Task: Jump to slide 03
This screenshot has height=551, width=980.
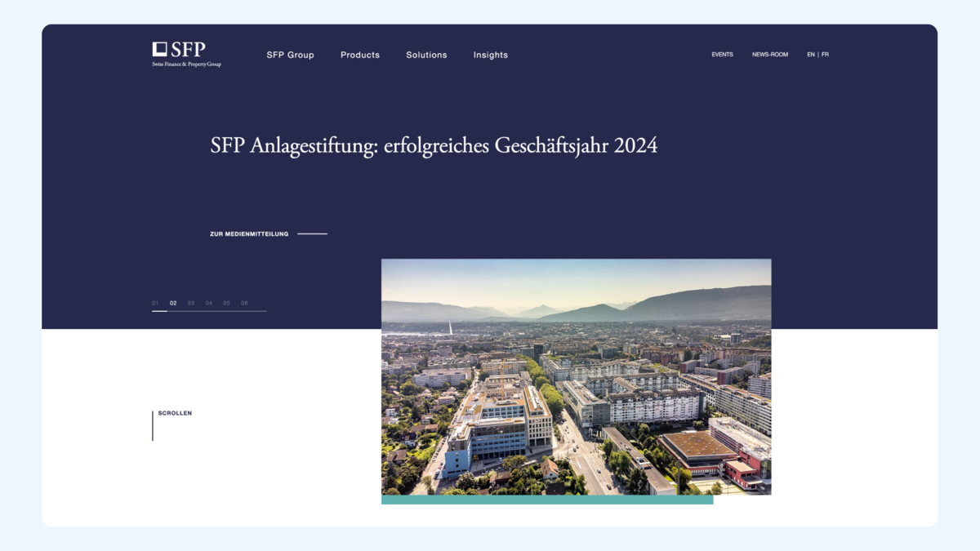Action: click(x=191, y=303)
